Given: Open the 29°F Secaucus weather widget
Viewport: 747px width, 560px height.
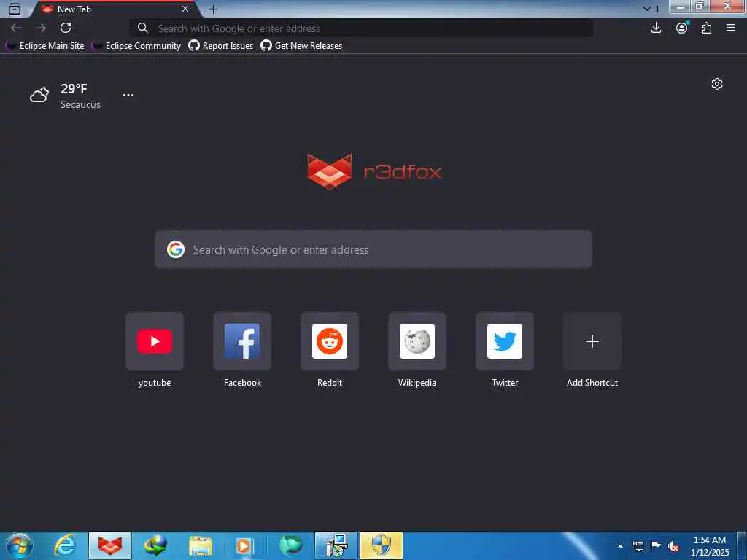Looking at the screenshot, I should point(65,96).
